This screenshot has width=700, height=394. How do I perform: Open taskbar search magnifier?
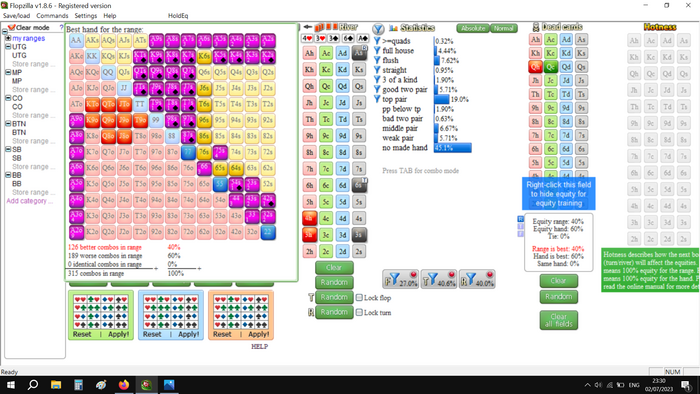[33, 385]
